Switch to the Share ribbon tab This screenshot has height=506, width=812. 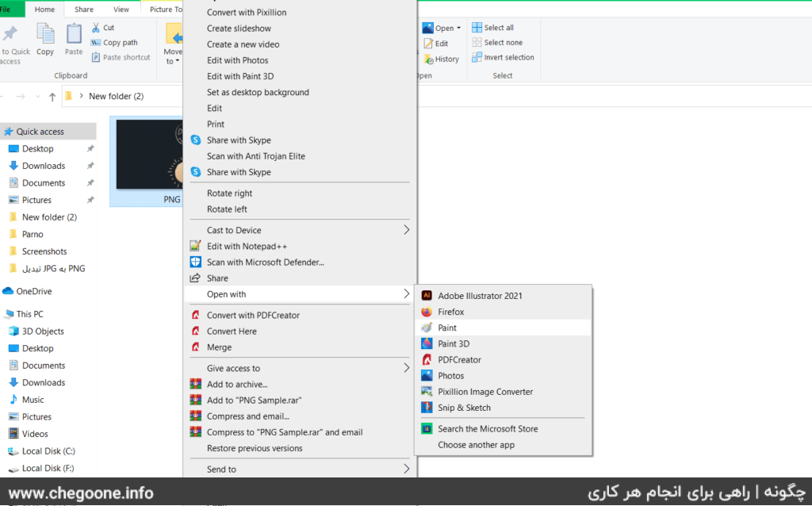84,10
